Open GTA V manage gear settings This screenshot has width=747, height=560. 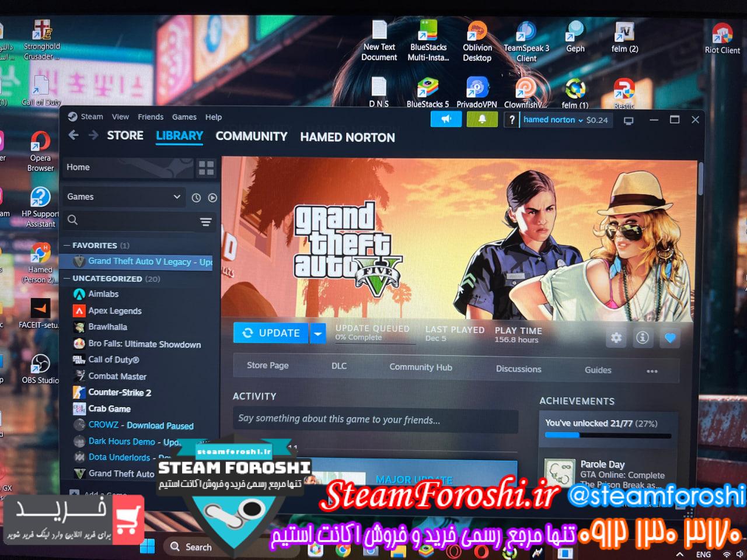616,338
